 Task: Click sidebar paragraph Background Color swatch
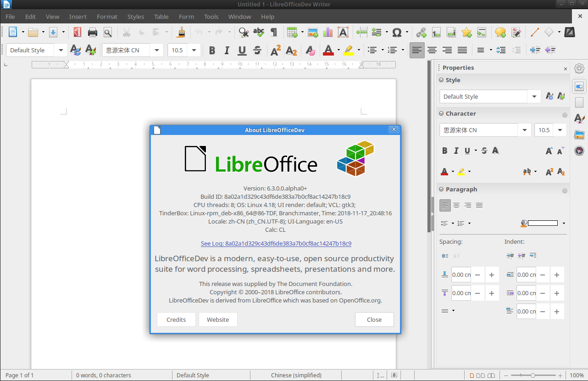point(542,223)
